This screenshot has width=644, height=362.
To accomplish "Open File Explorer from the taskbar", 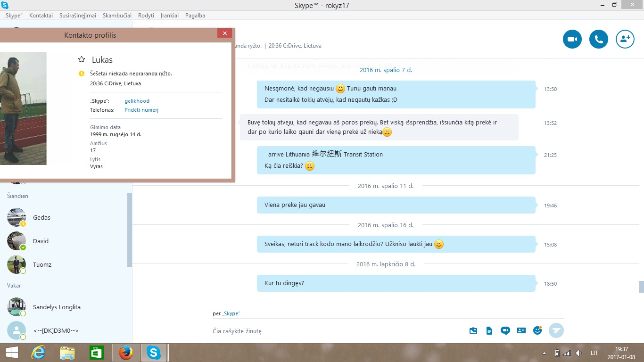I will click(x=67, y=352).
